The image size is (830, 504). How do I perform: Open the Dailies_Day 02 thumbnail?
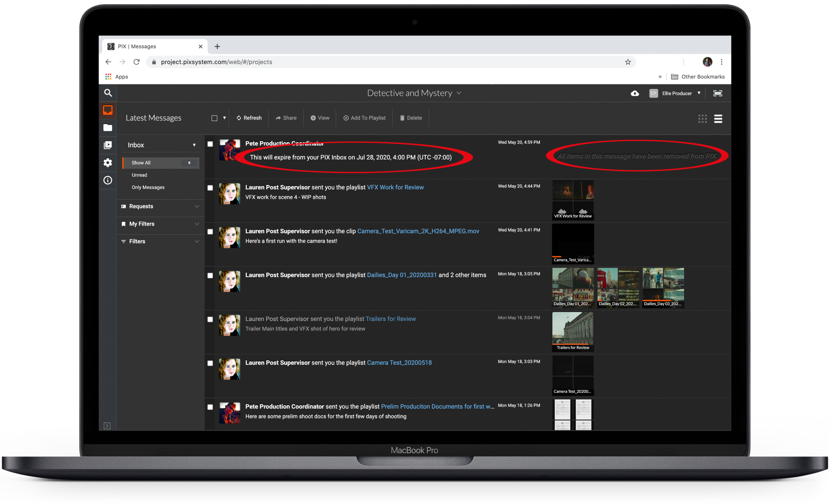[x=617, y=287]
